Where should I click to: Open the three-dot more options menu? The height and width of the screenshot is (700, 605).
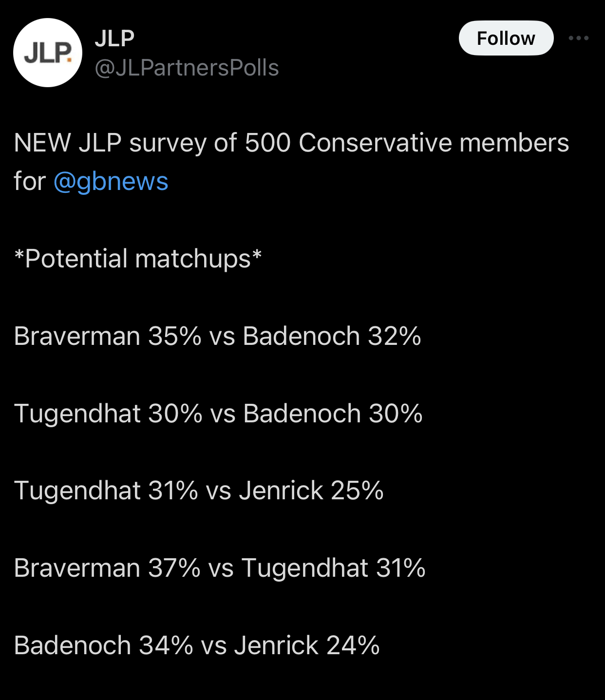pos(578,38)
